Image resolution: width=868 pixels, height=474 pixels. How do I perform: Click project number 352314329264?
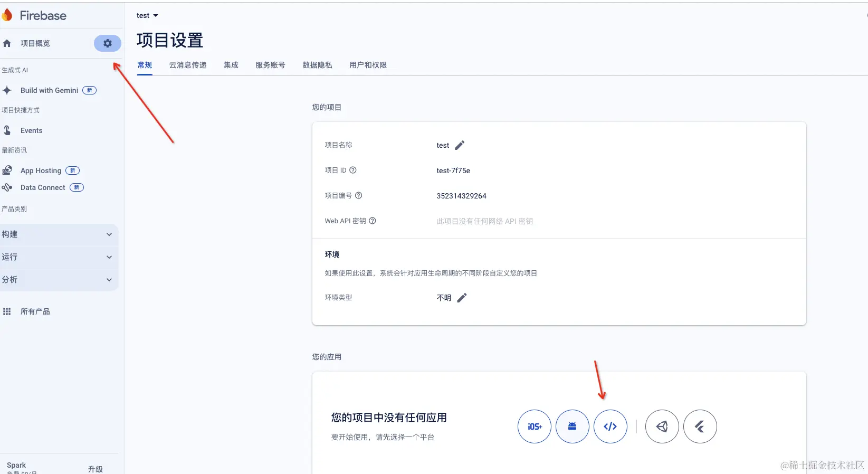tap(461, 196)
